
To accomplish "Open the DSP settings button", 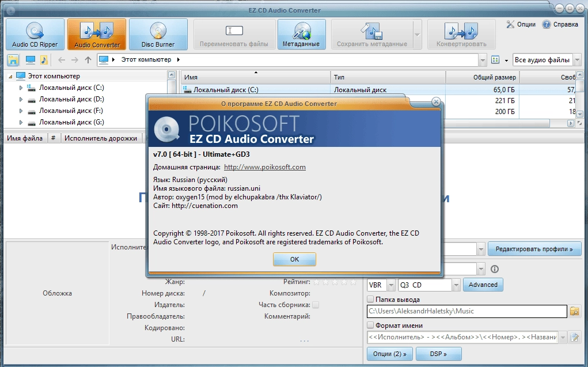I will click(438, 354).
